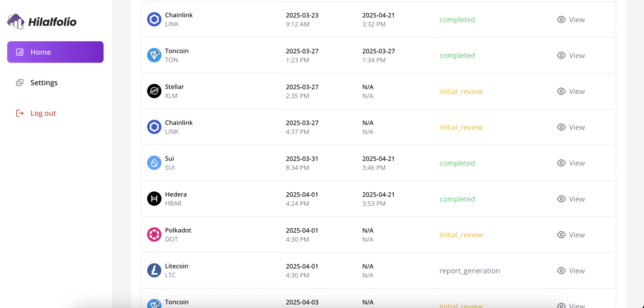Select the Hedera row name text

tap(176, 194)
